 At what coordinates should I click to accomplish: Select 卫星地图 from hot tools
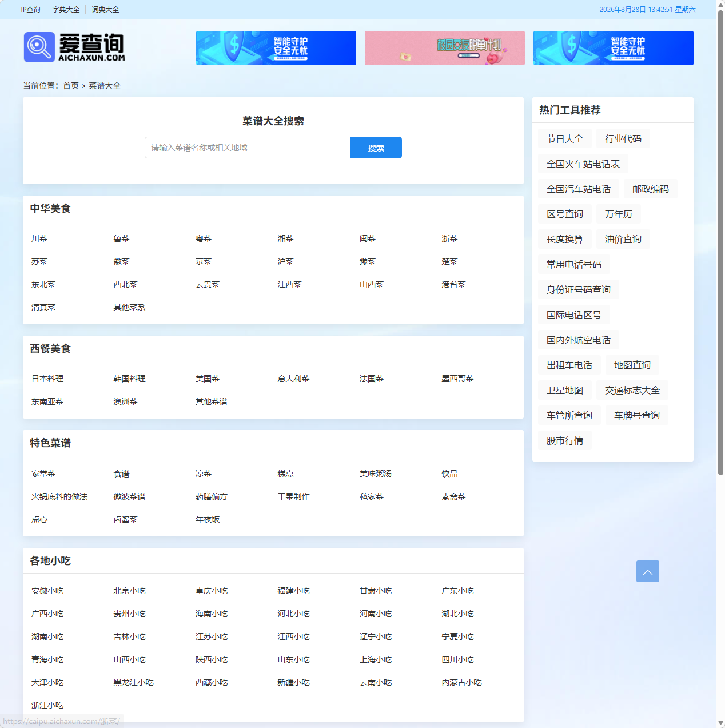[x=565, y=390]
